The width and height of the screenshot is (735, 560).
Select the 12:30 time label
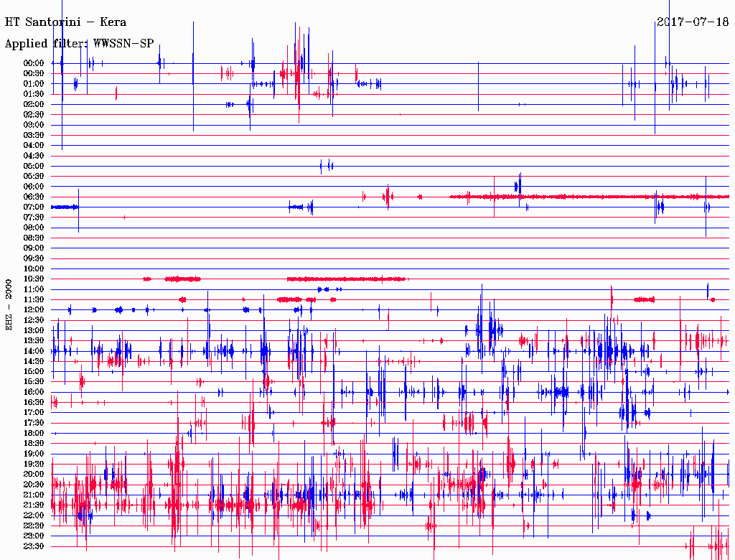[x=34, y=320]
